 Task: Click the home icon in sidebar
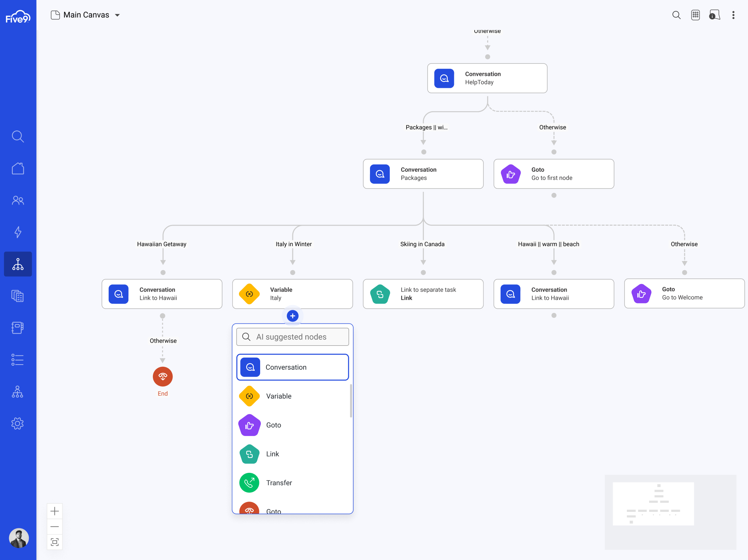click(18, 168)
